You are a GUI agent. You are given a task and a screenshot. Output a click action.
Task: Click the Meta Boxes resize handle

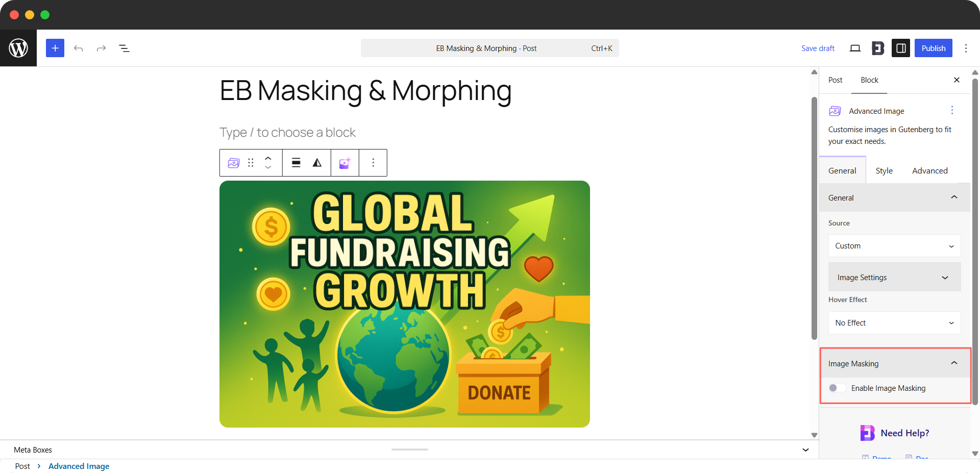410,450
